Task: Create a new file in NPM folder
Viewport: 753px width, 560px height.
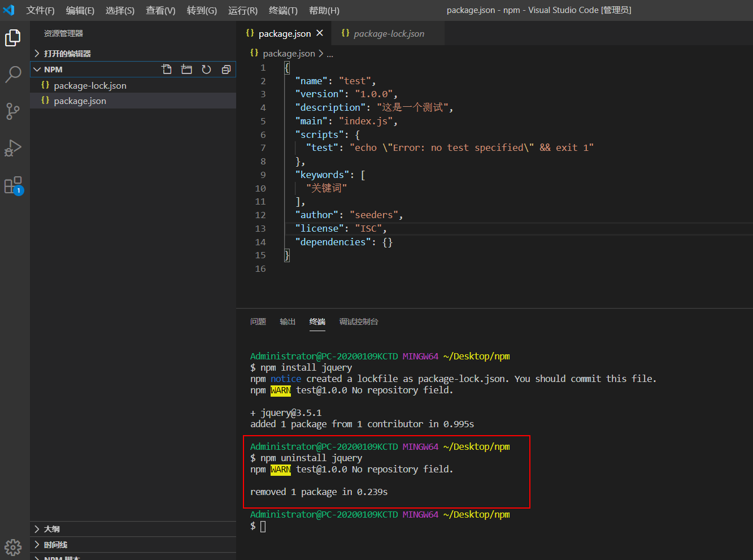Action: click(x=167, y=70)
